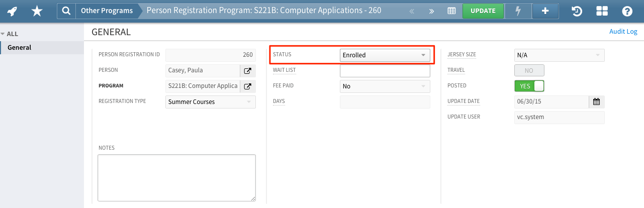Open favorites star icon
This screenshot has width=644, height=208.
37,11
